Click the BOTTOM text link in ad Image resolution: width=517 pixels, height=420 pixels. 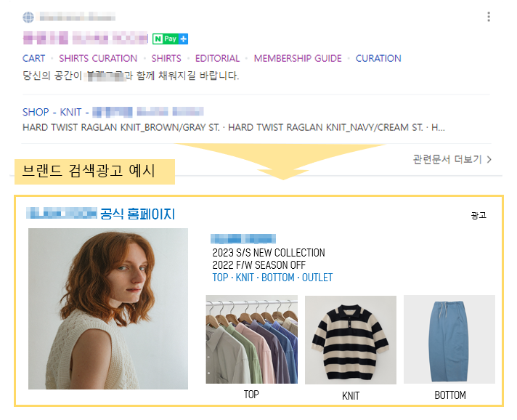click(277, 278)
